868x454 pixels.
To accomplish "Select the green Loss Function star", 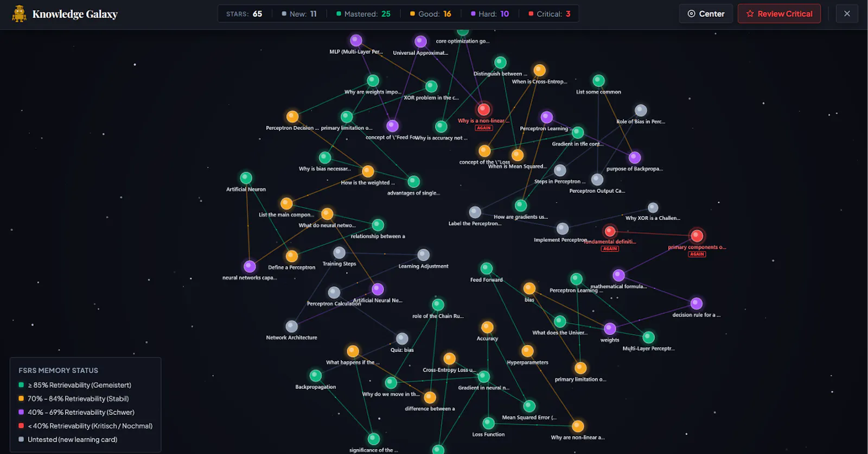I will click(488, 423).
